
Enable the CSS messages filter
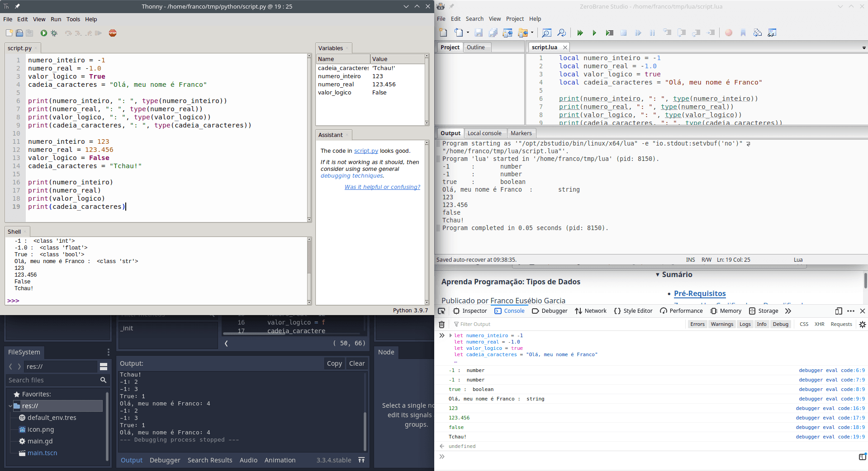804,324
